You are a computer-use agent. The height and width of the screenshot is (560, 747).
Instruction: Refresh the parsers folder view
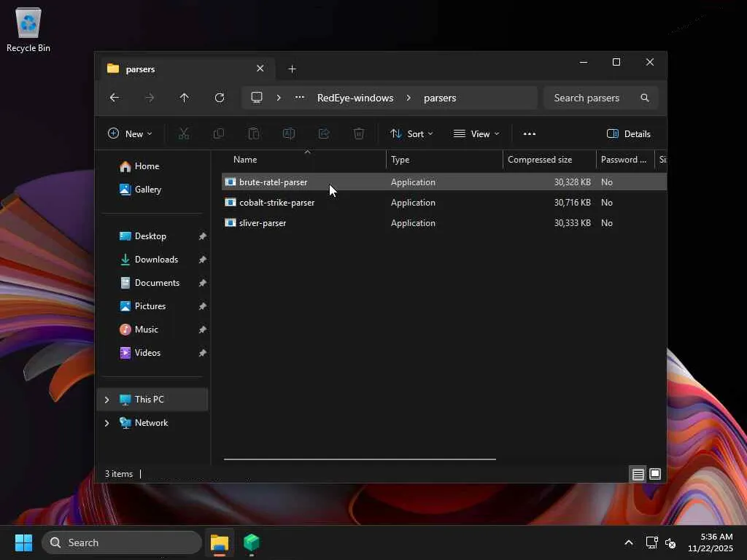(220, 98)
